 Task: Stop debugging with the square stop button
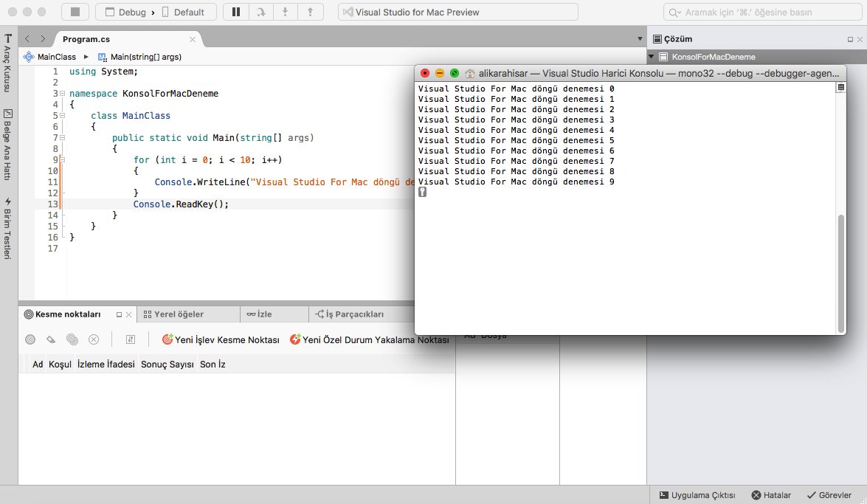76,12
